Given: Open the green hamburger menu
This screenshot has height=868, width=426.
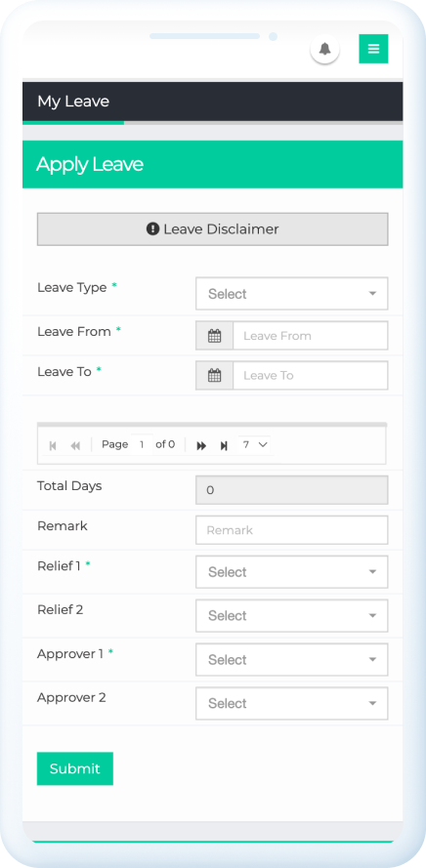Looking at the screenshot, I should [x=373, y=49].
